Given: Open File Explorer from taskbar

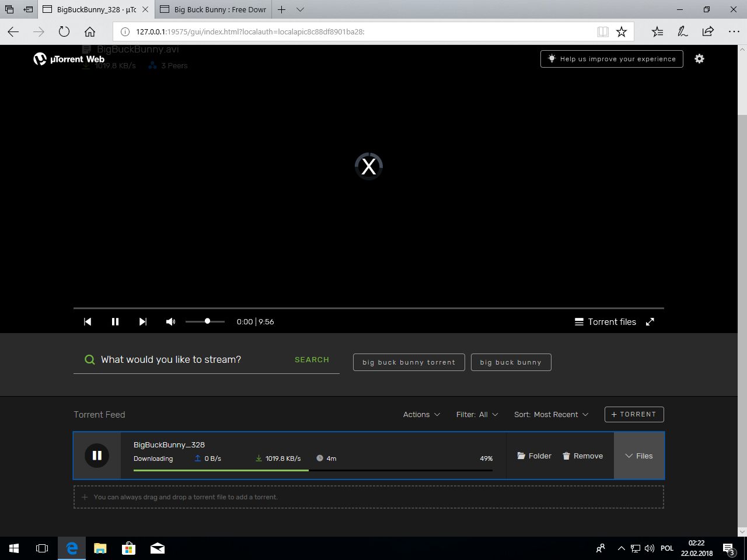Looking at the screenshot, I should coord(100,548).
